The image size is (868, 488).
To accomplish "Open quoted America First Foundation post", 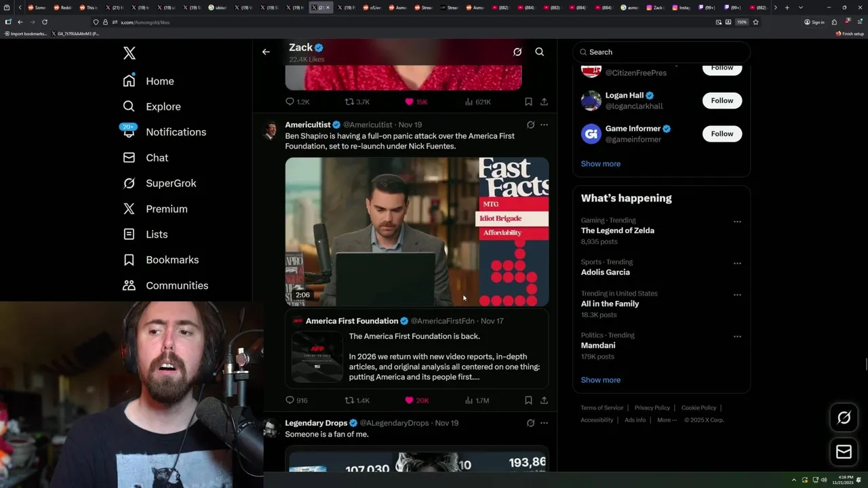I will (416, 350).
